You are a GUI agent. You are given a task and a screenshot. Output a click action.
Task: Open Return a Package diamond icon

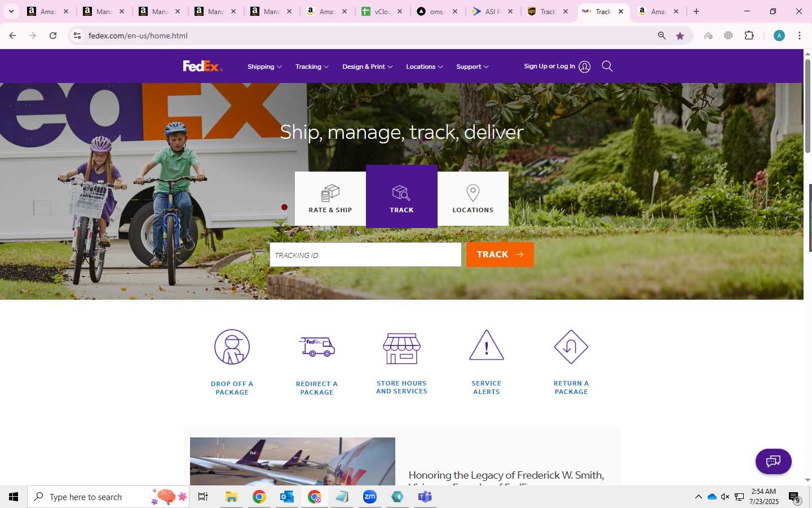pos(571,347)
